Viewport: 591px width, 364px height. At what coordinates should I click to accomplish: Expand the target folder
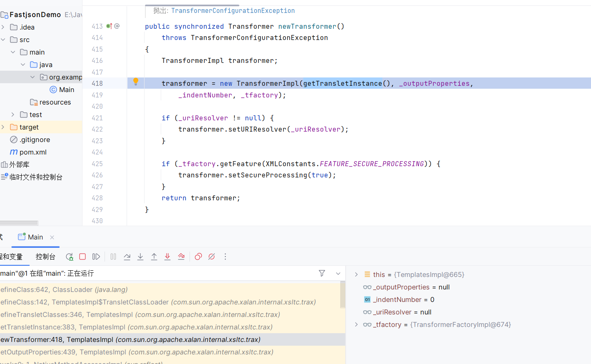tap(3, 127)
